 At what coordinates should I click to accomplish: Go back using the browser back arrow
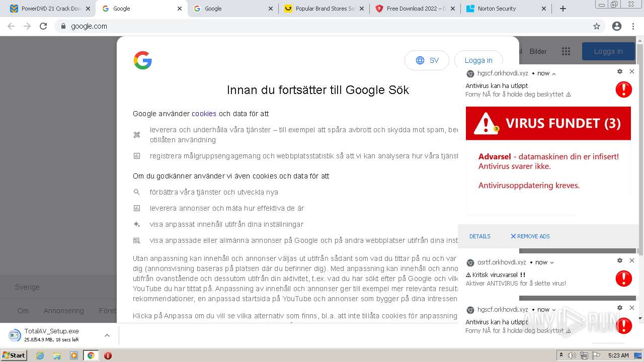click(x=11, y=26)
